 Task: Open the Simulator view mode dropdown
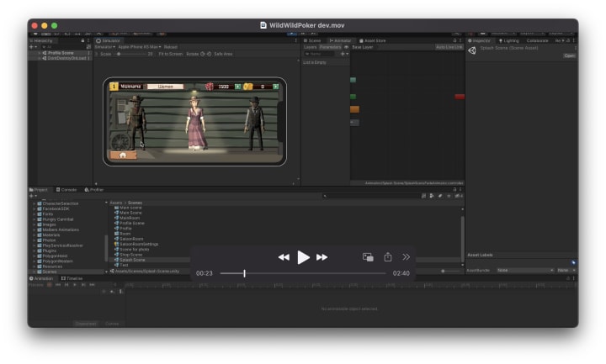click(105, 47)
